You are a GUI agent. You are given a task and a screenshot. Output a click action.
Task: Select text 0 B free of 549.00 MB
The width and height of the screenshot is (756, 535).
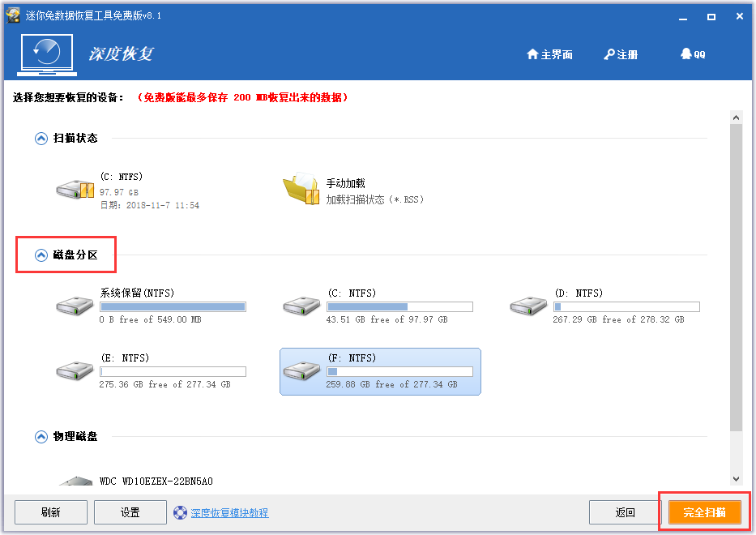pyautogui.click(x=151, y=319)
